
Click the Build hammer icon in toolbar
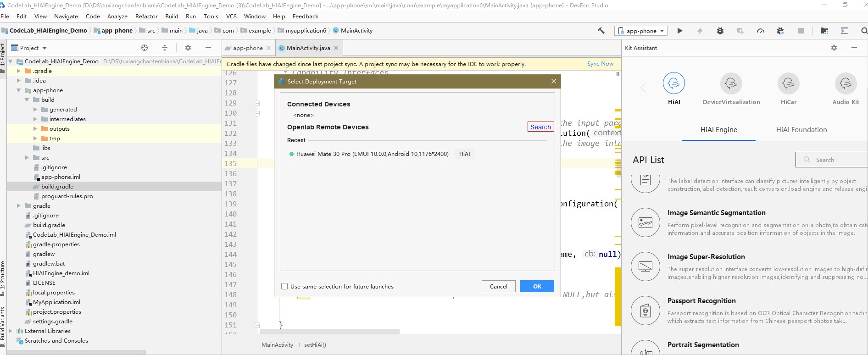(x=601, y=31)
